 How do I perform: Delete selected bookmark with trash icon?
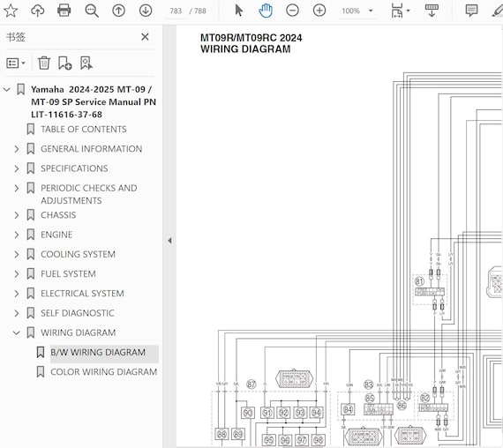coord(44,63)
